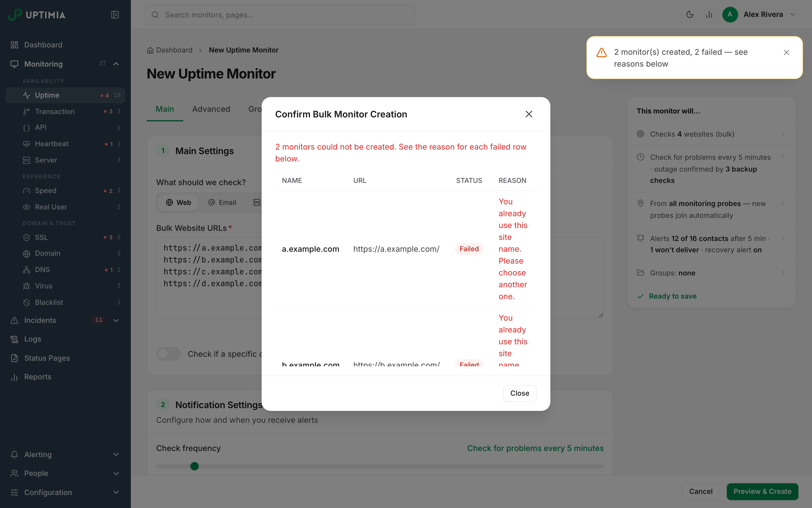Expand 'Checks 4 websites (bulk)' summary row
This screenshot has width=812, height=508.
(x=711, y=134)
